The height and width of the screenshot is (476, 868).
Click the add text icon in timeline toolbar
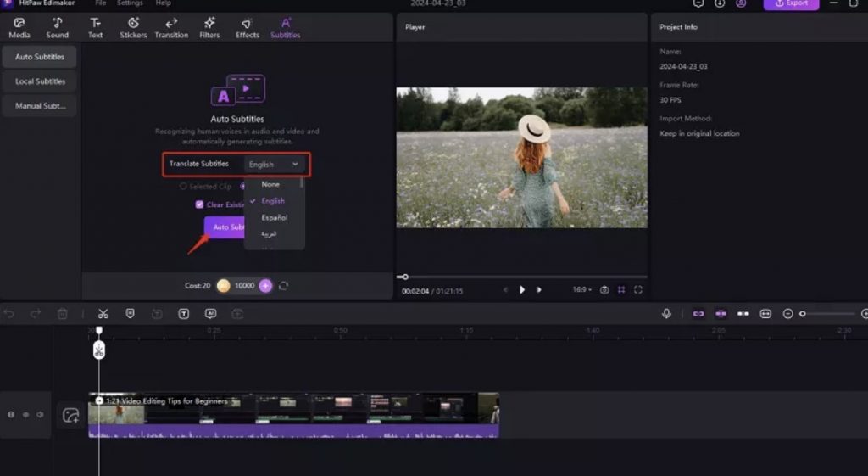click(183, 314)
